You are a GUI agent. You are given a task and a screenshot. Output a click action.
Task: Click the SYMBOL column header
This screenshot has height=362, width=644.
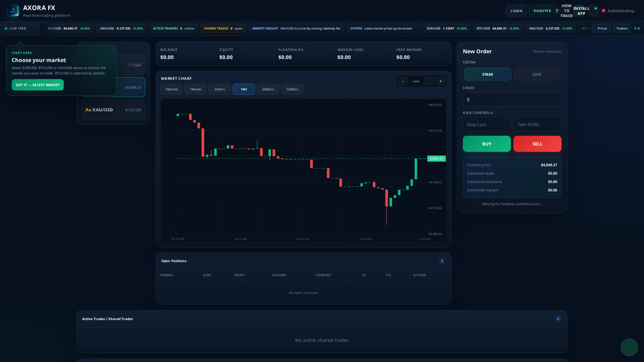coord(167,275)
